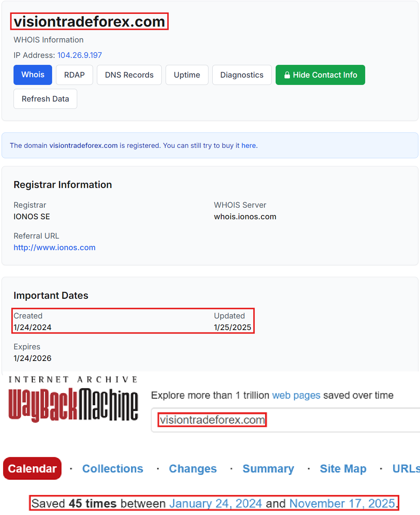This screenshot has width=420, height=515.
Task: Refresh the WHOIS data
Action: pos(45,99)
